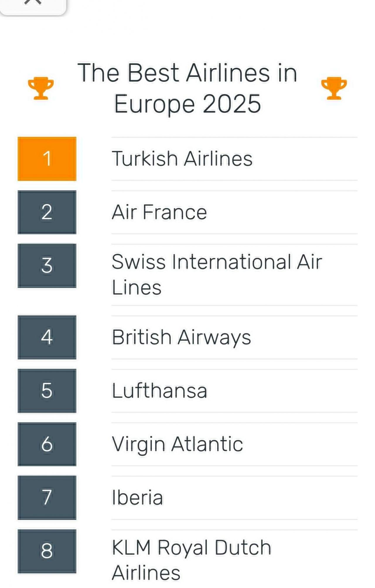
Task: Click the rank 2 number badge
Action: 47,212
